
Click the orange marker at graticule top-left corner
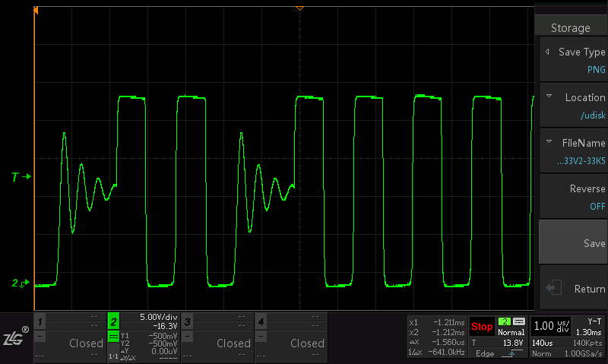point(36,11)
